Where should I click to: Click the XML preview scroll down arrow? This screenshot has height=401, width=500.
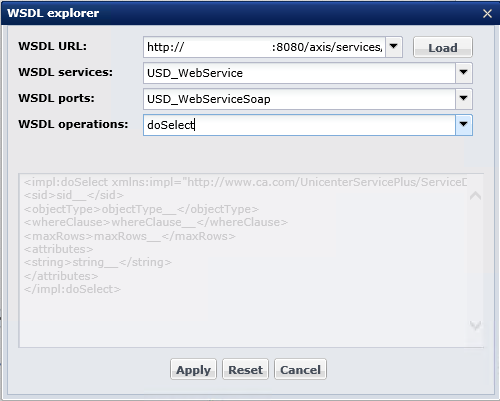pyautogui.click(x=475, y=325)
